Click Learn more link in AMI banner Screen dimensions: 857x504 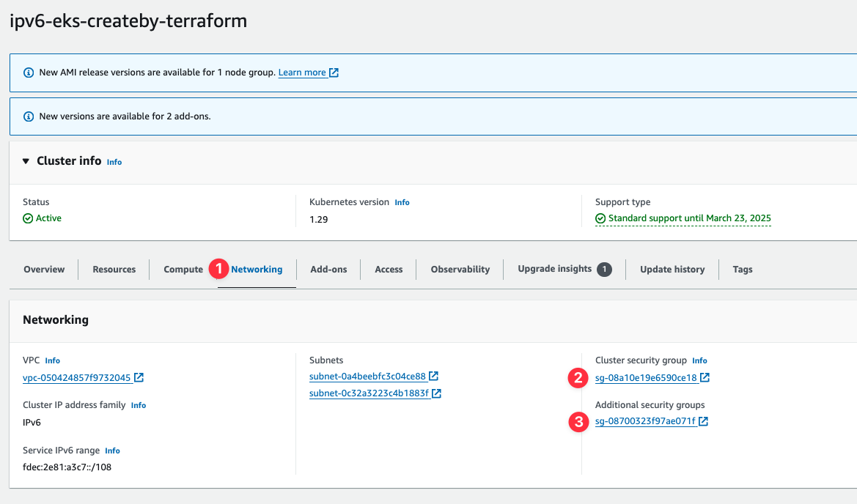pyautogui.click(x=302, y=72)
